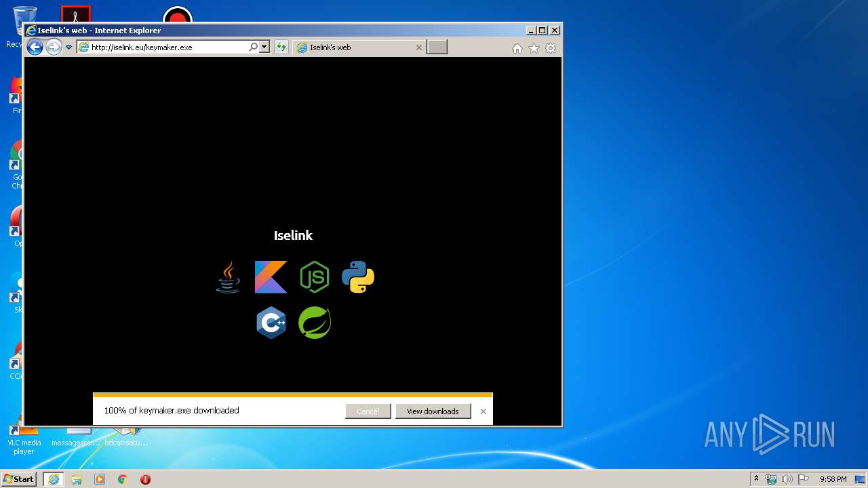868x488 pixels.
Task: Click the volume speaker tray icon
Action: 787,479
